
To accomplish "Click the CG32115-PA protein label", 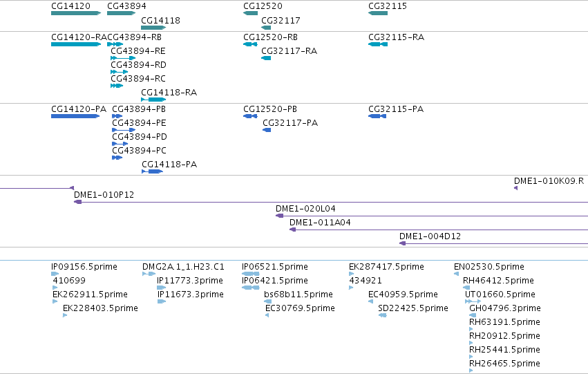I will [x=396, y=109].
